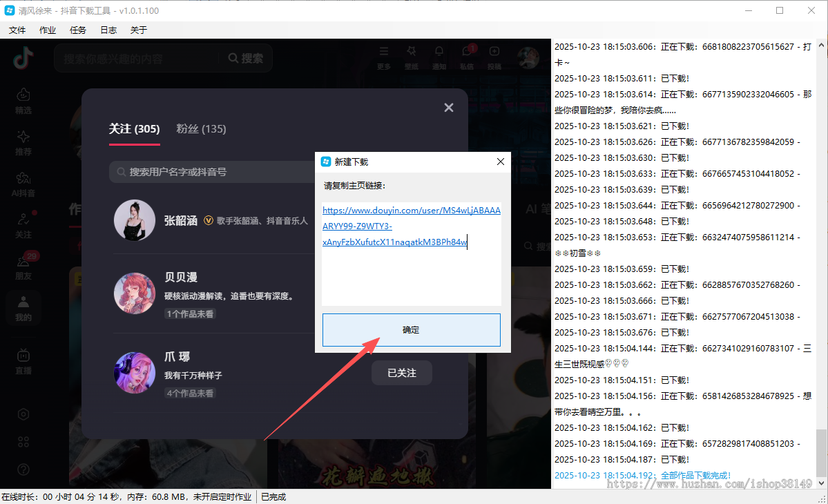Click 搜索用户名字或抖音号 search box
This screenshot has height=504, width=828.
(x=212, y=172)
